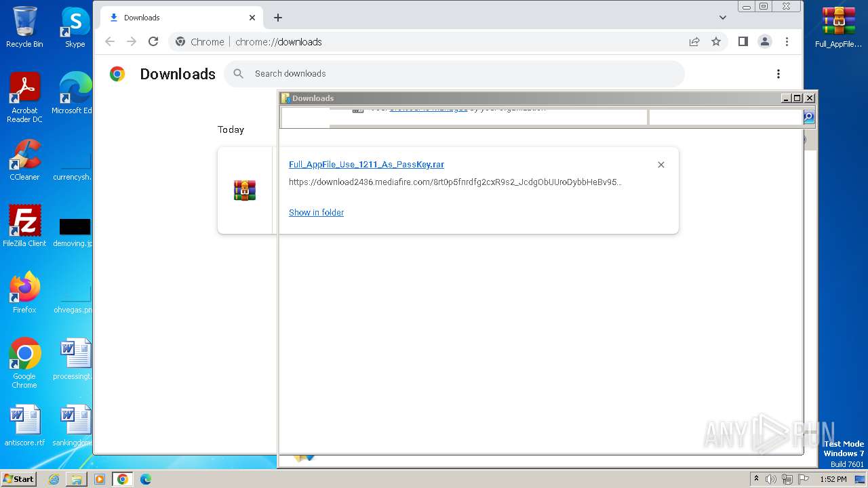Open Internet Explorer from the taskbar
The image size is (868, 488).
tap(54, 479)
